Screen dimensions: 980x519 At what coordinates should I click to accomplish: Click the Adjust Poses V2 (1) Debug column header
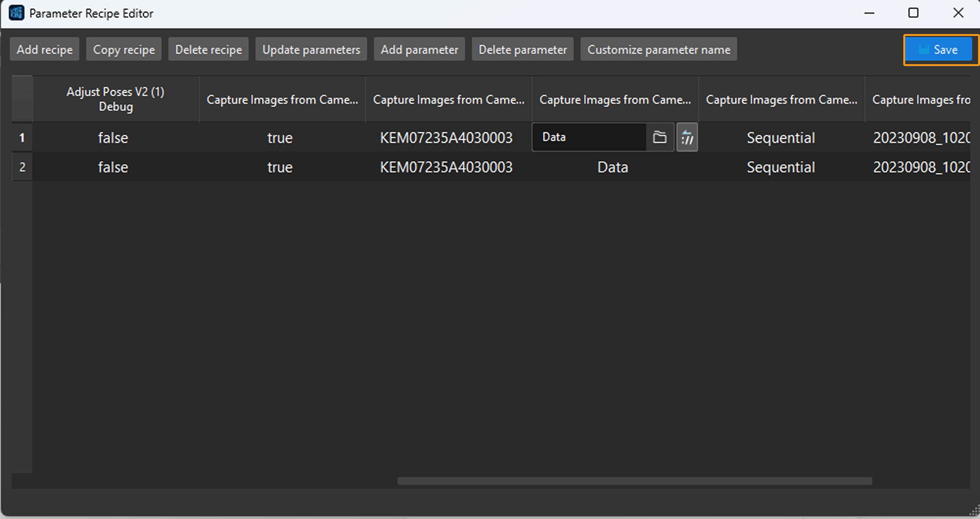coord(116,99)
